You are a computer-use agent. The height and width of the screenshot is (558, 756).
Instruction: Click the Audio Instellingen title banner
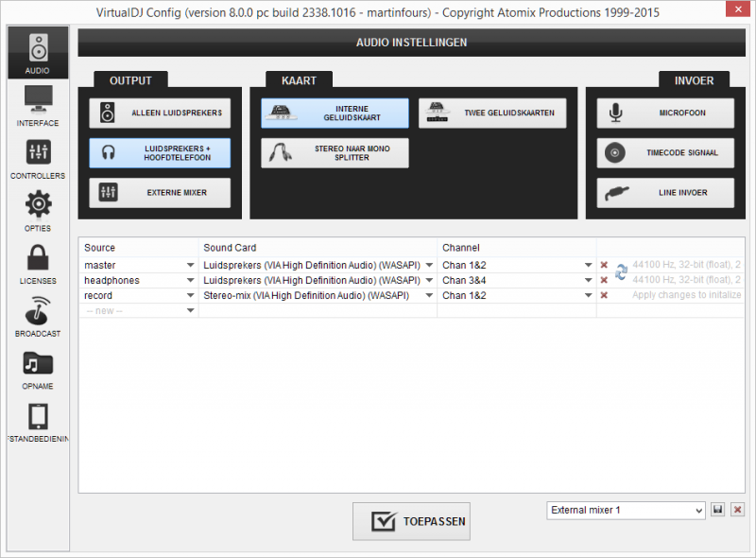(x=411, y=43)
